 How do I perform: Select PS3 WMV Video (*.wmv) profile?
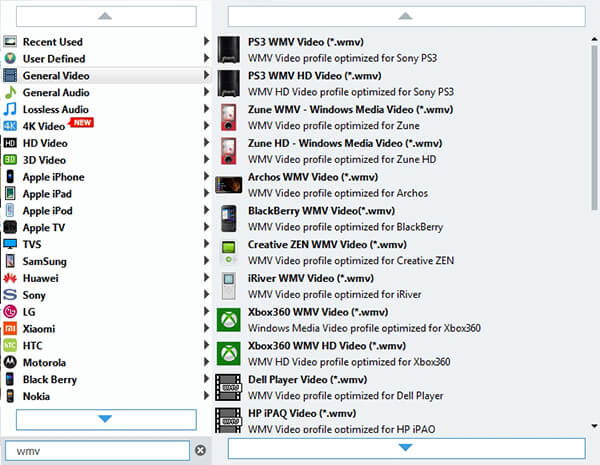(402, 50)
